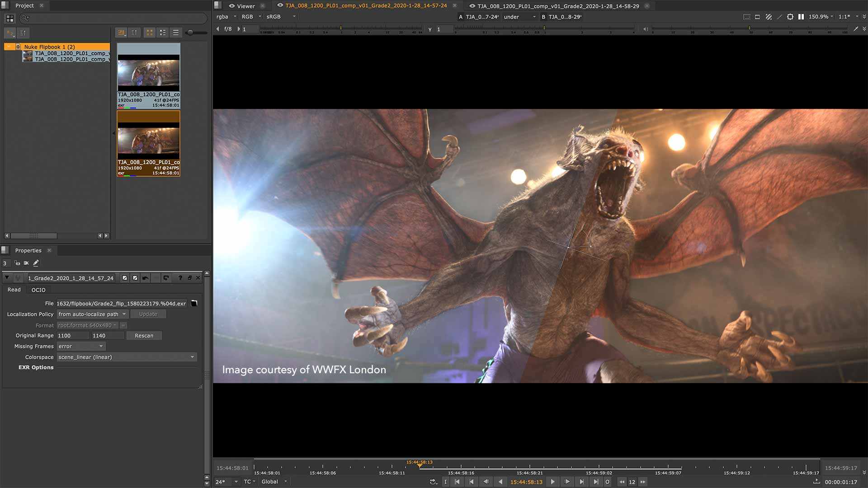
Task: Switch the Project panel to list view
Action: 175,33
